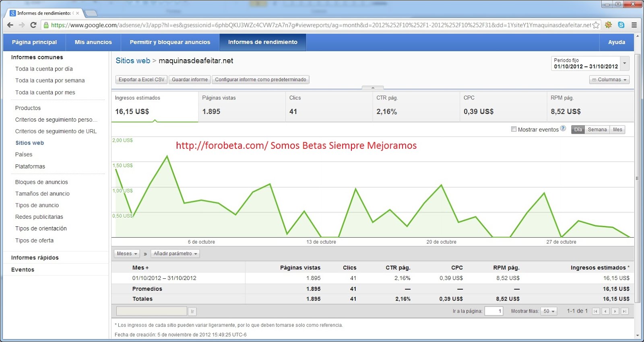Click the browser forward arrow
Screen dimensions: 644x342
pyautogui.click(x=22, y=25)
